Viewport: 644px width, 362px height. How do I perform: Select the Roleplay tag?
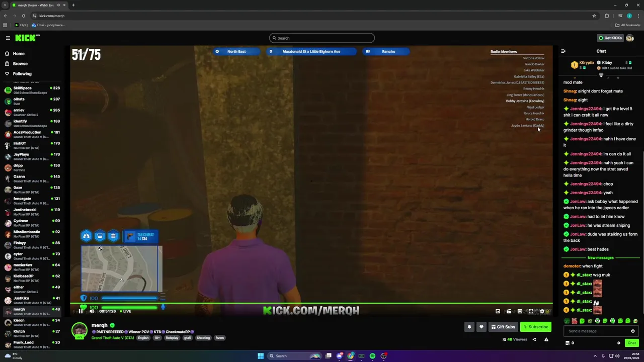coord(172,338)
